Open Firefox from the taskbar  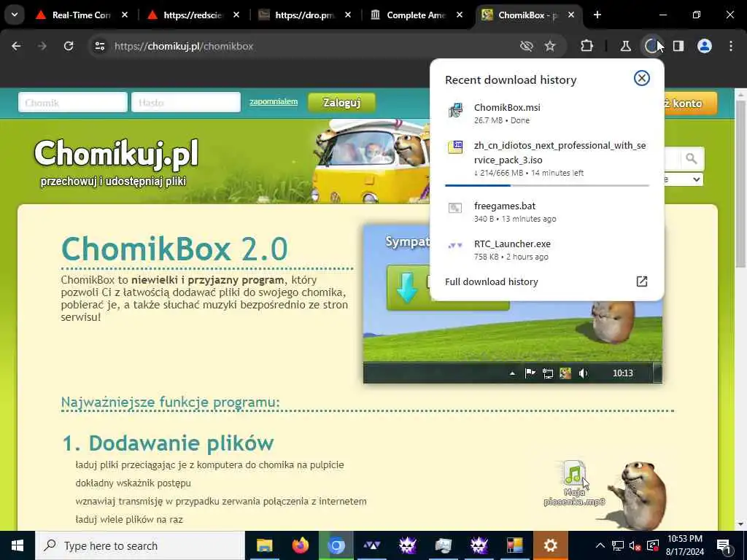(300, 545)
